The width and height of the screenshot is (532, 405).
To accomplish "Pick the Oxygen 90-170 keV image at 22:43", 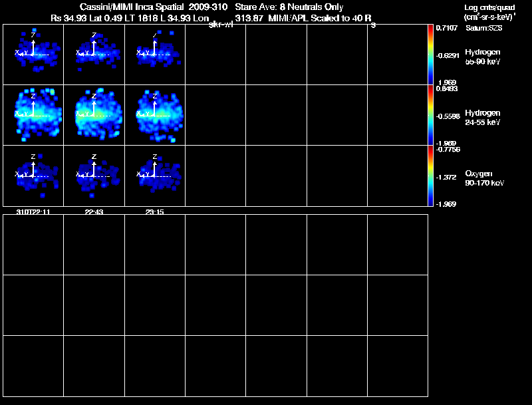I will (94, 176).
